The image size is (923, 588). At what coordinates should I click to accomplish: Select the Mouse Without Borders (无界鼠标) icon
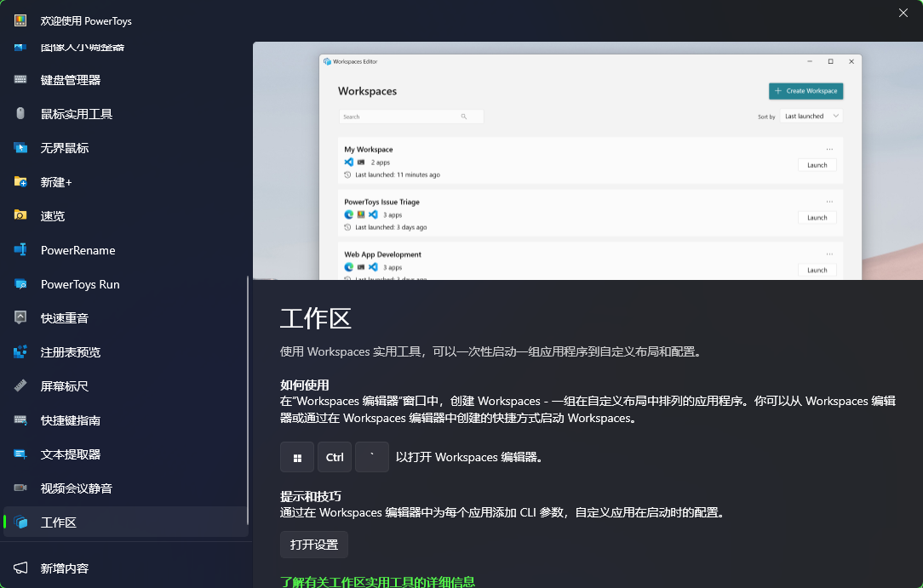pyautogui.click(x=20, y=147)
